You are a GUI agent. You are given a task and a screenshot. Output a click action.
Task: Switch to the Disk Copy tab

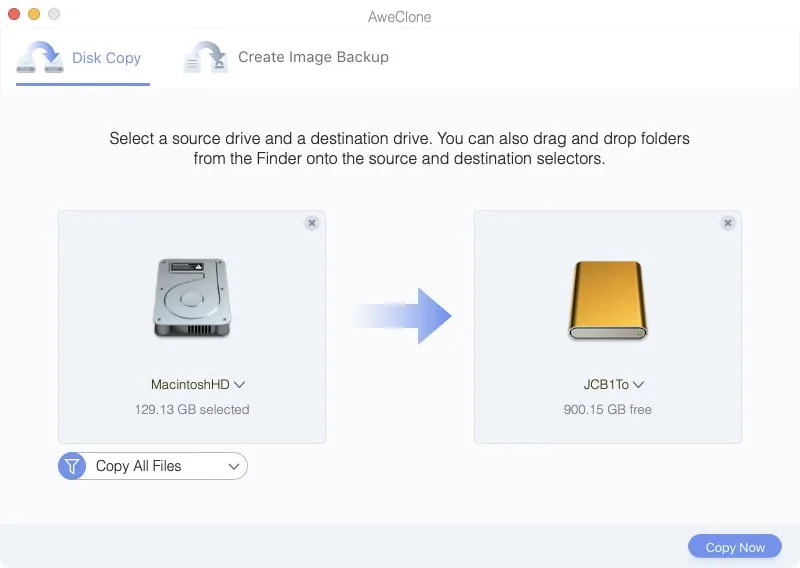[x=106, y=58]
